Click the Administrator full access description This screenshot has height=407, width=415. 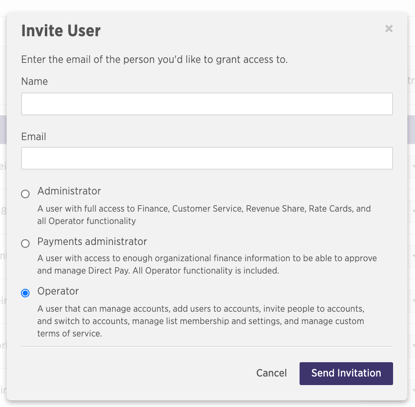204,215
